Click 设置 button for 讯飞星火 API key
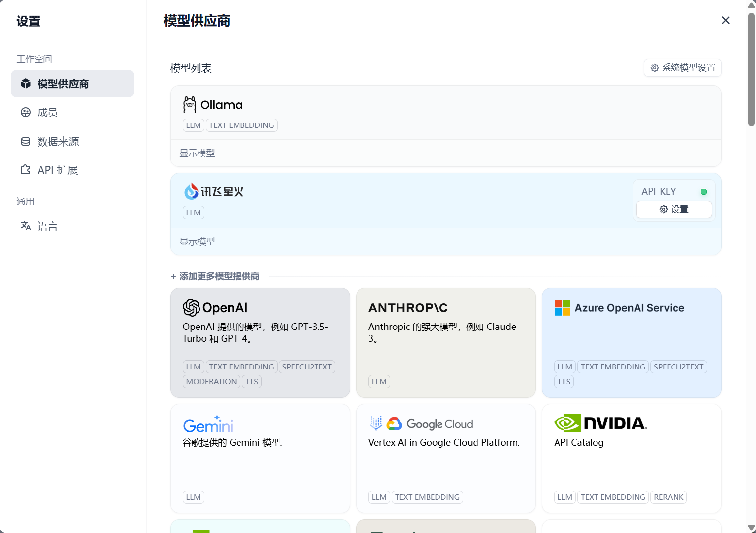 [674, 209]
